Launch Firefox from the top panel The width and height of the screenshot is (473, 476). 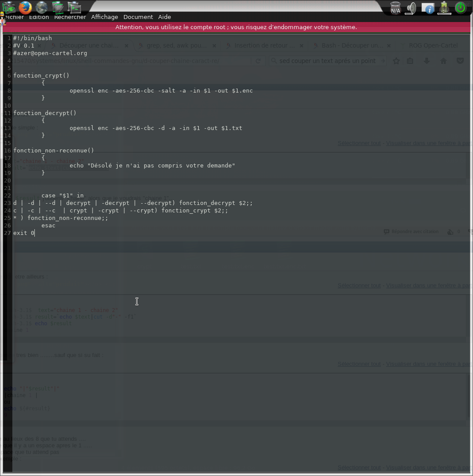(25, 7)
